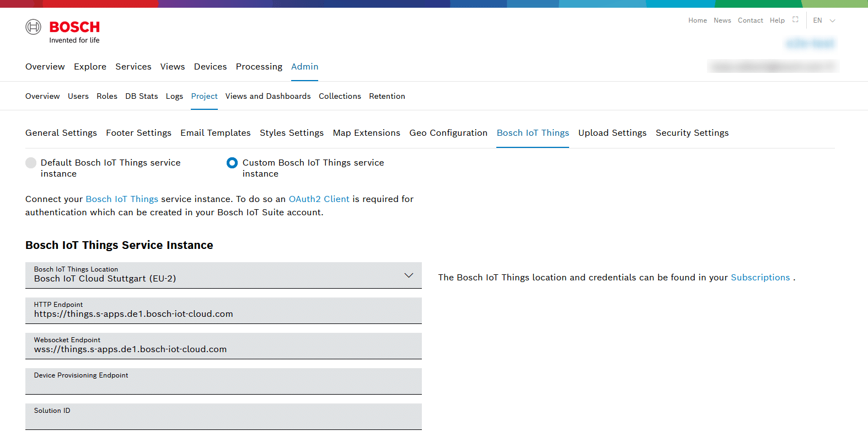Viewport: 868px width, 441px height.
Task: Open the Subscriptions link
Action: [760, 278]
